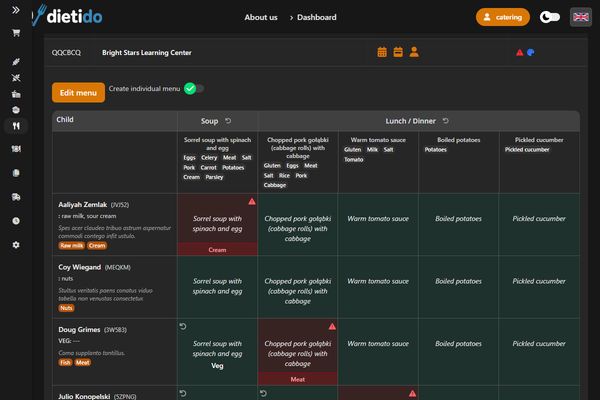The height and width of the screenshot is (400, 600).
Task: Click the Pickled cucumber ingredient tag
Action: tap(527, 150)
